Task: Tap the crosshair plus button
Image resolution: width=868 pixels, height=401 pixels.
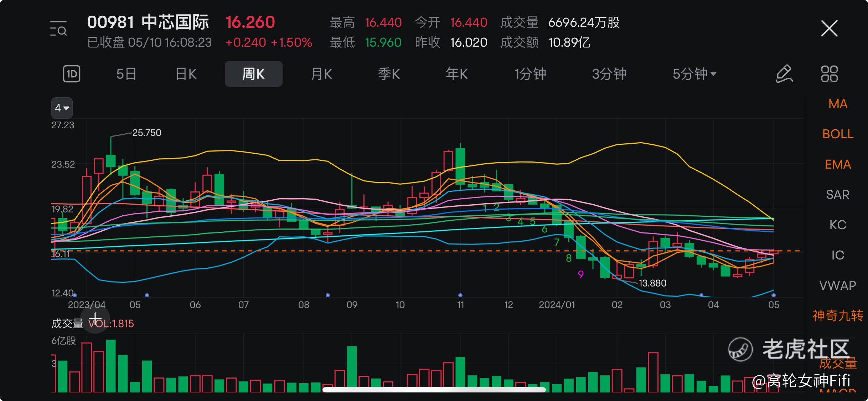Action: tap(95, 318)
